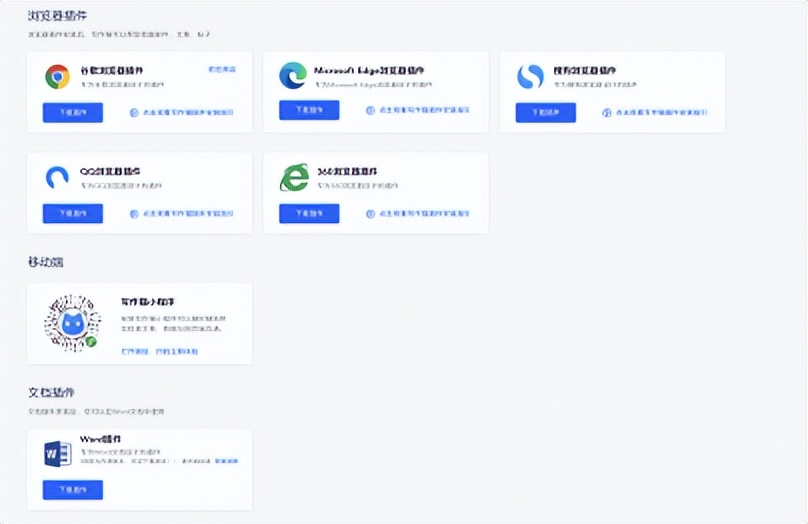Screen dimensions: 808x524
Task: Click the blue link in the Word plugin description
Action: pyautogui.click(x=226, y=461)
